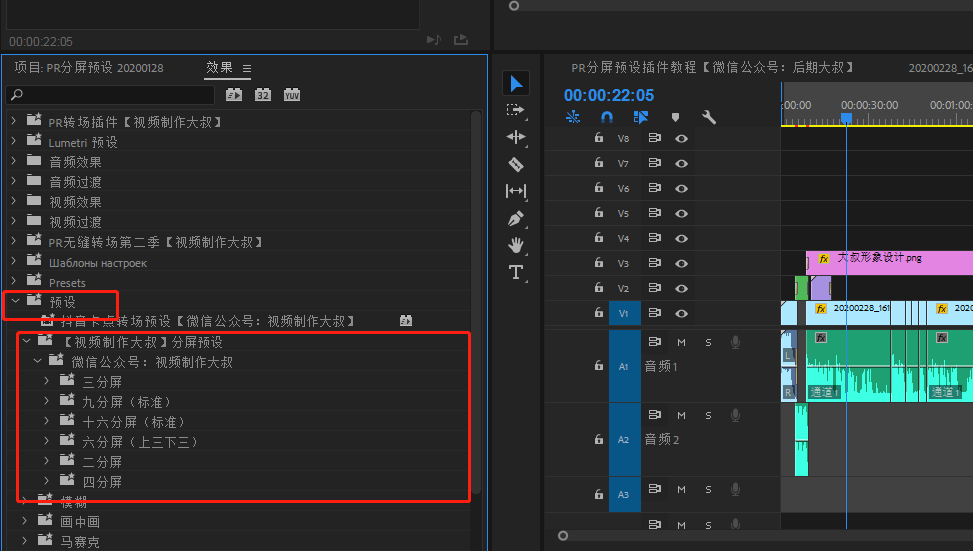Click the Accelerated Effects filter icon
Viewport: 973px width, 551px height.
tap(234, 95)
